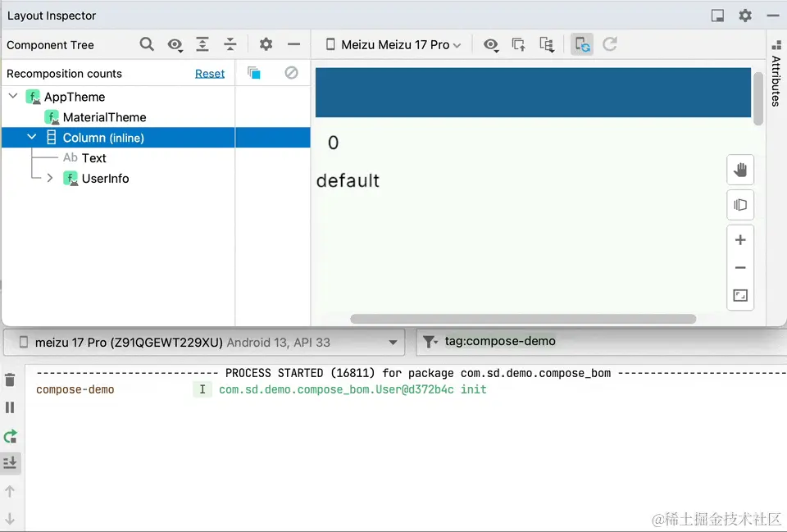Click the recomposition count column icon
The image size is (787, 532).
point(254,73)
